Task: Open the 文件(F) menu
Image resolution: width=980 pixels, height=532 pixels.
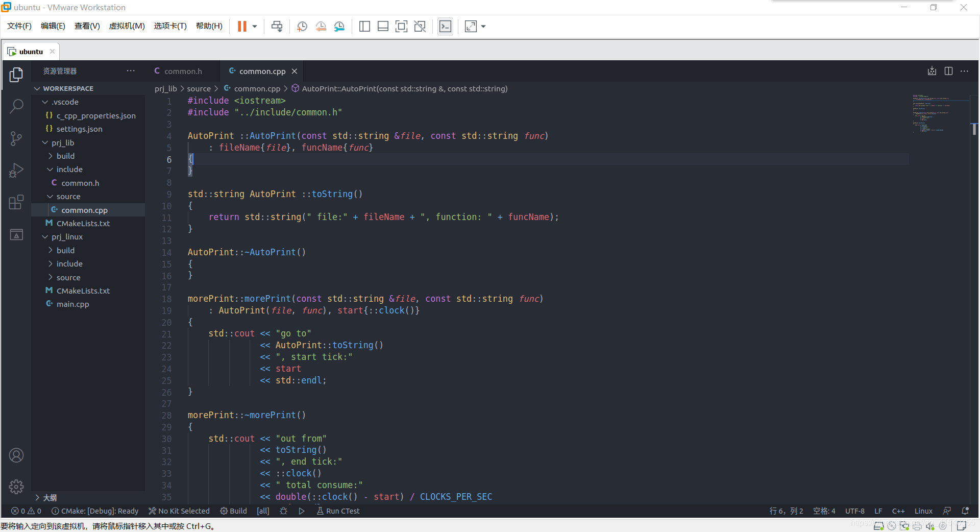Action: click(x=19, y=26)
